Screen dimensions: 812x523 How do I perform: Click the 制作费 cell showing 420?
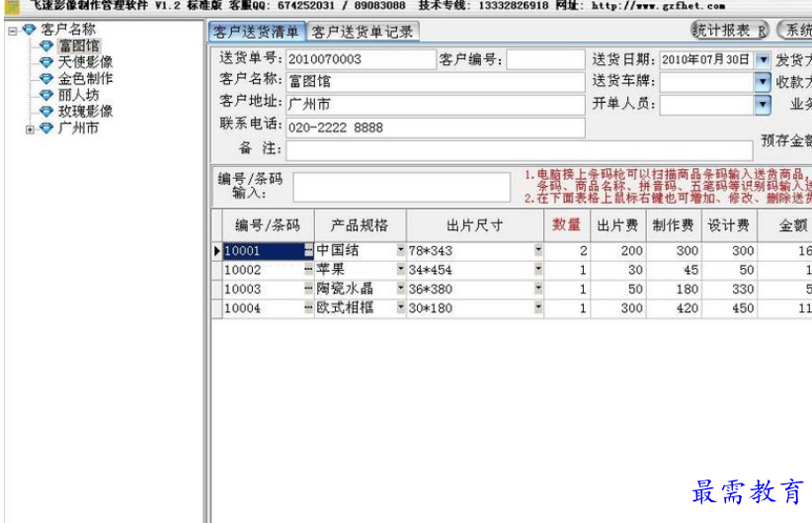pos(674,308)
